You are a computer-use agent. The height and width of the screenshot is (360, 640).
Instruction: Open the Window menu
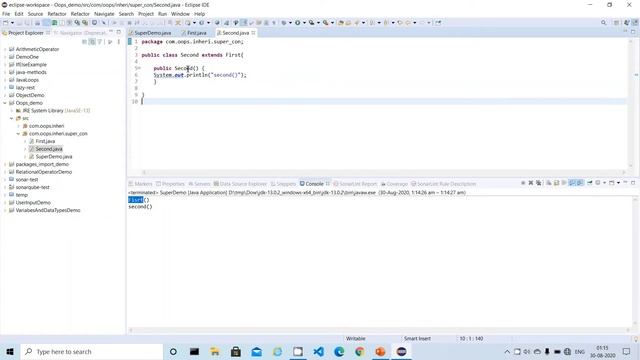(180, 14)
